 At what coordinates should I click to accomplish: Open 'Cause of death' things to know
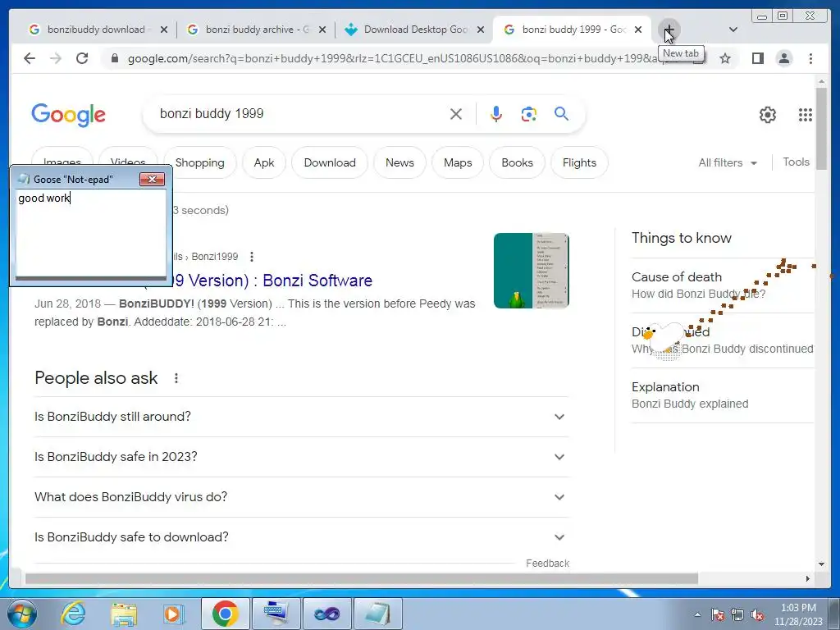[x=722, y=285]
